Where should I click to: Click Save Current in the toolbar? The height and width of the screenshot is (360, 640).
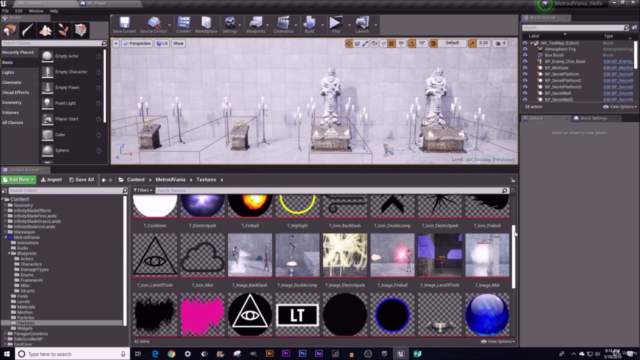point(124,25)
